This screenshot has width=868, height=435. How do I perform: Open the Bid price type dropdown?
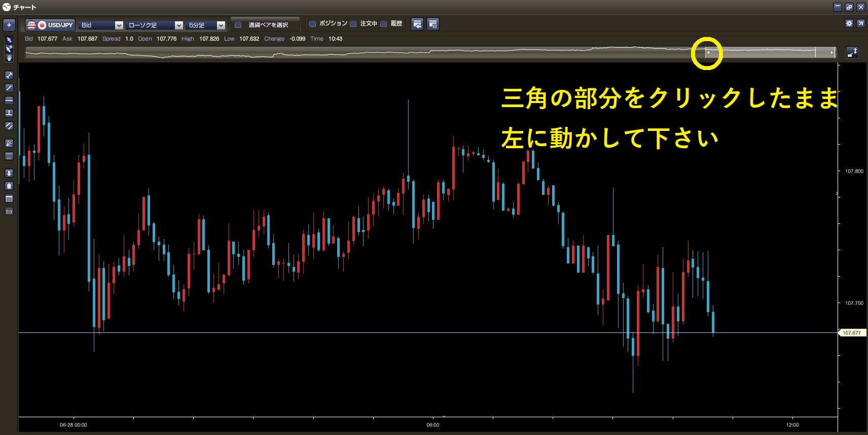click(101, 25)
